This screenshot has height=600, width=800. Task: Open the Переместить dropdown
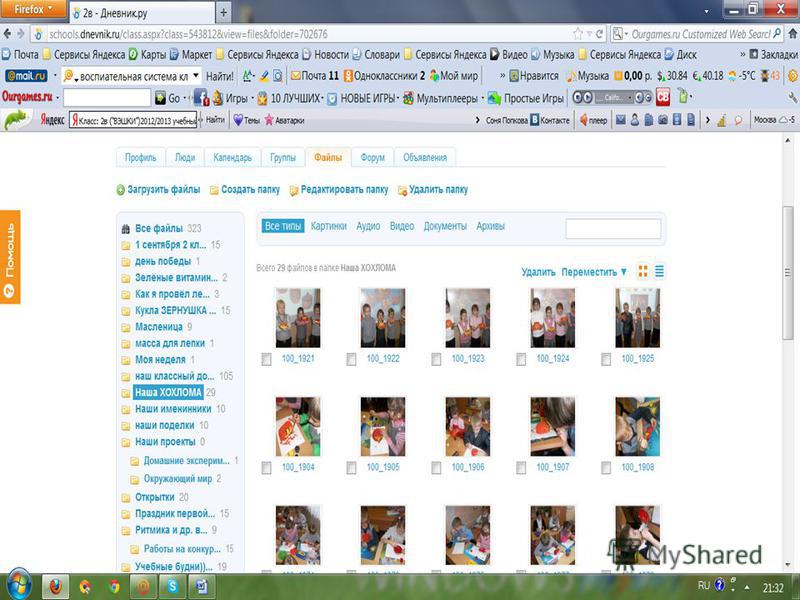click(594, 272)
